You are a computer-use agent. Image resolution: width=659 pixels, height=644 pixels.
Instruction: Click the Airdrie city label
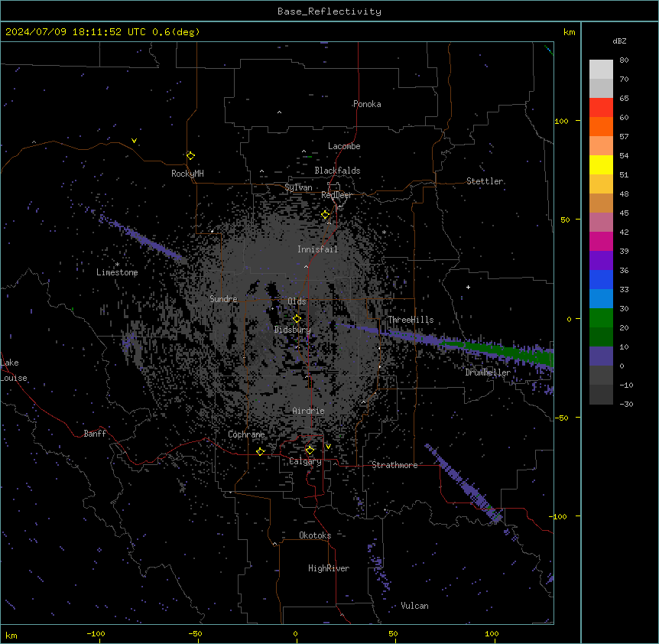309,411
